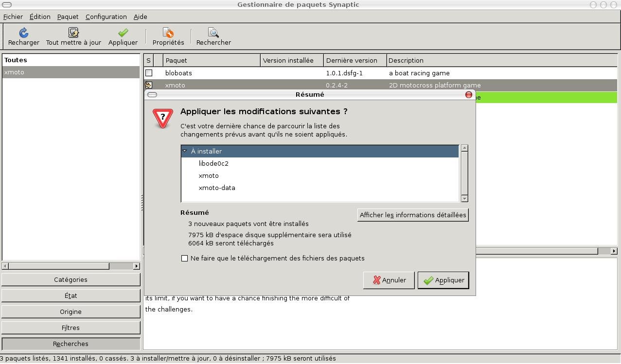Viewport: 621px width, 364px height.
Task: Switch to the Origine filter view
Action: [x=71, y=312]
